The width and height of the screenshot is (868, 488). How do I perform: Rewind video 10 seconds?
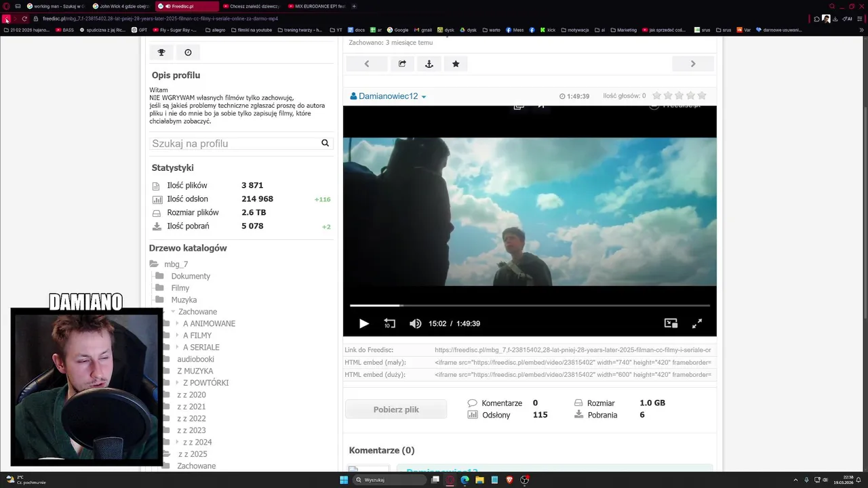point(389,324)
